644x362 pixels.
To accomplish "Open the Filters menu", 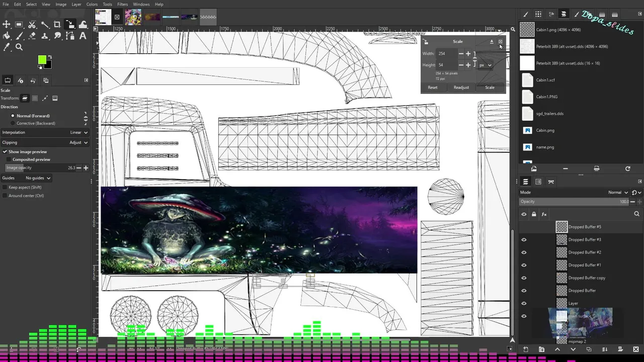I will [x=122, y=4].
